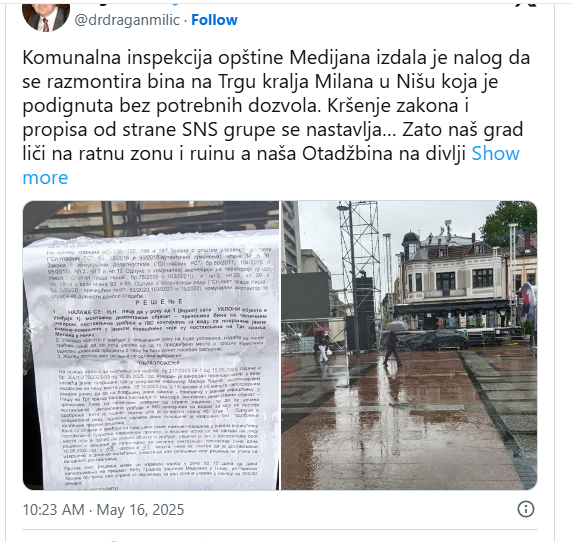Follow the @drdraganmilic account
572x542 pixels.
[214, 20]
